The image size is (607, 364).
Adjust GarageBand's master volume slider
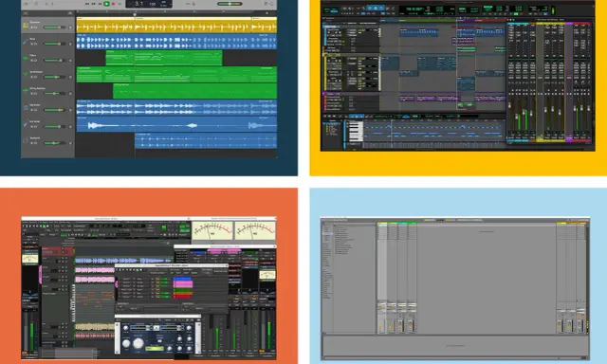(230, 4)
